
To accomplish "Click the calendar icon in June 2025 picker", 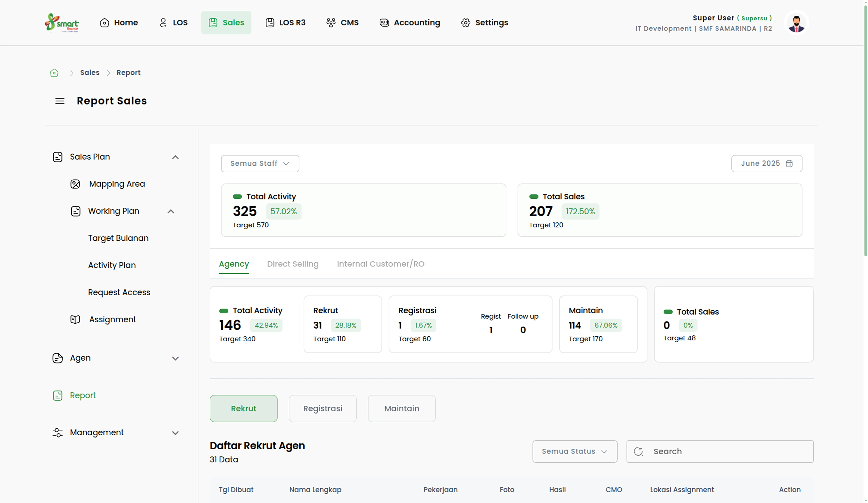I will (x=789, y=163).
